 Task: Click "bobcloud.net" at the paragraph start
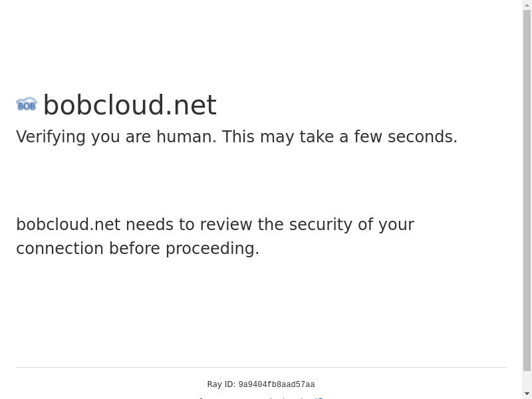[68, 225]
